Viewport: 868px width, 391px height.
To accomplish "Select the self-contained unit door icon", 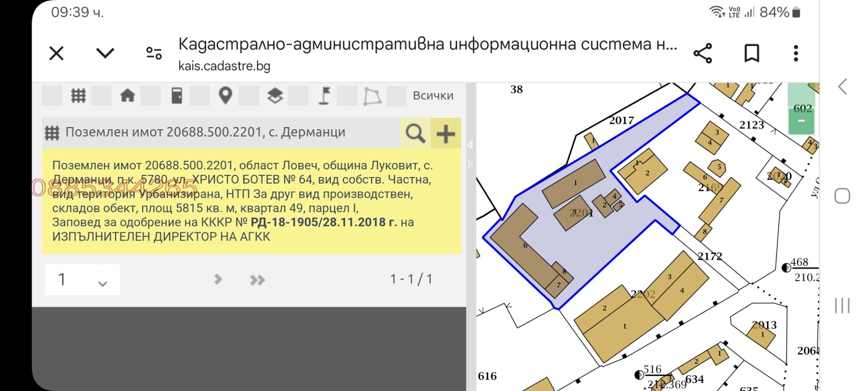I will pos(176,96).
